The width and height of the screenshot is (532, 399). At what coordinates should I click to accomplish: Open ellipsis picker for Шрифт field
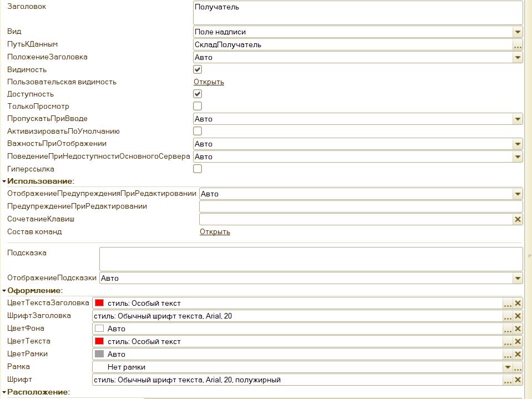pos(508,380)
